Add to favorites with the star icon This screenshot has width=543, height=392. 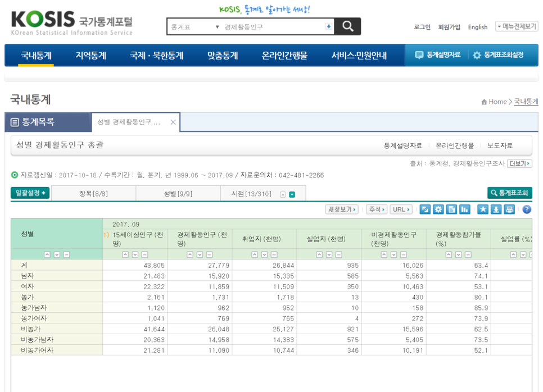[483, 209]
